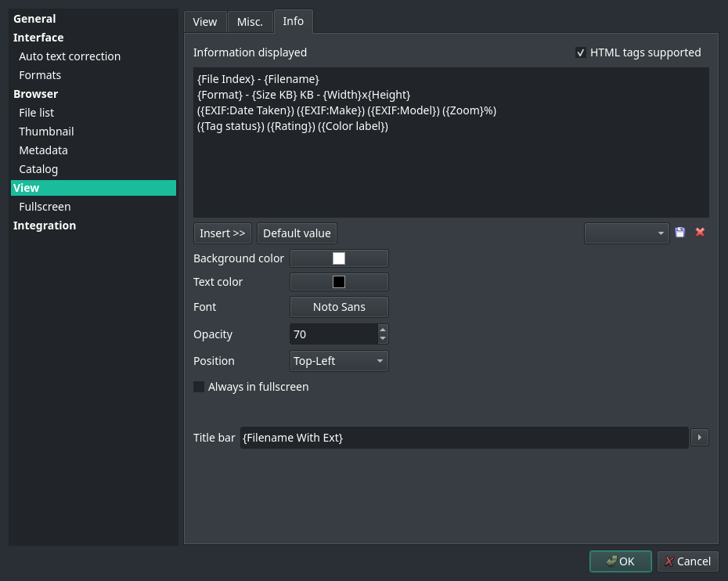Click into the Title bar text field

click(x=464, y=438)
